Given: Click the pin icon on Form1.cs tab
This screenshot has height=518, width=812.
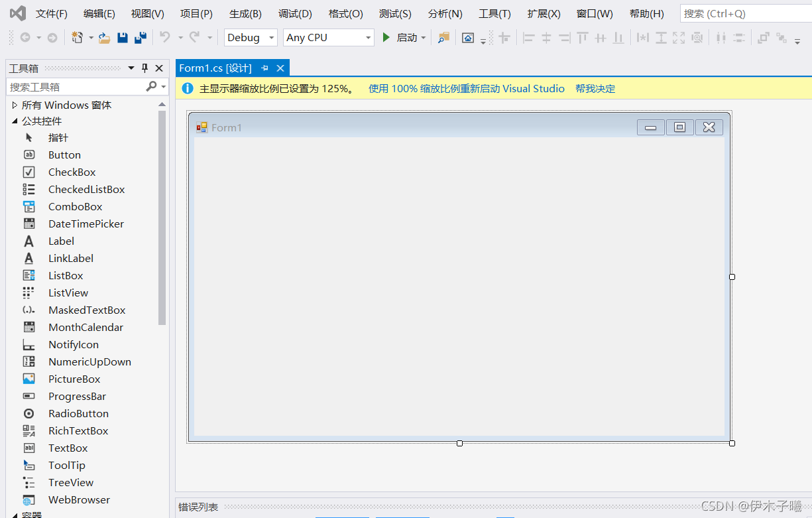Looking at the screenshot, I should (264, 68).
